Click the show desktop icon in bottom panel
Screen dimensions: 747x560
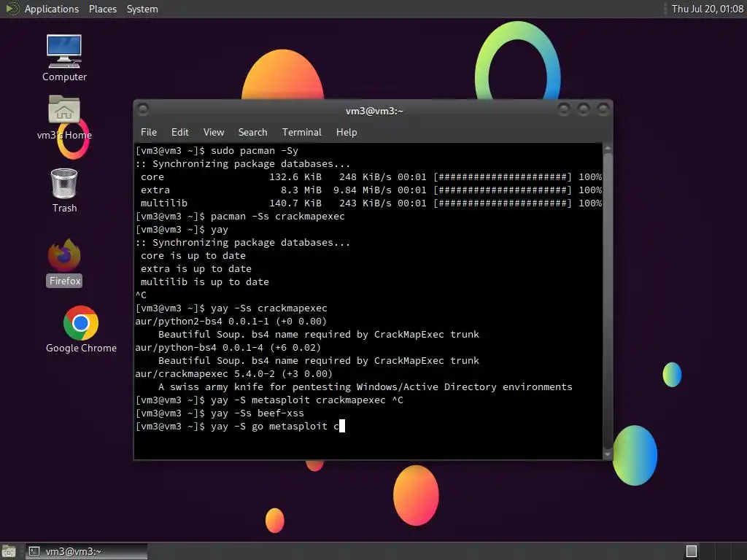pos(9,551)
